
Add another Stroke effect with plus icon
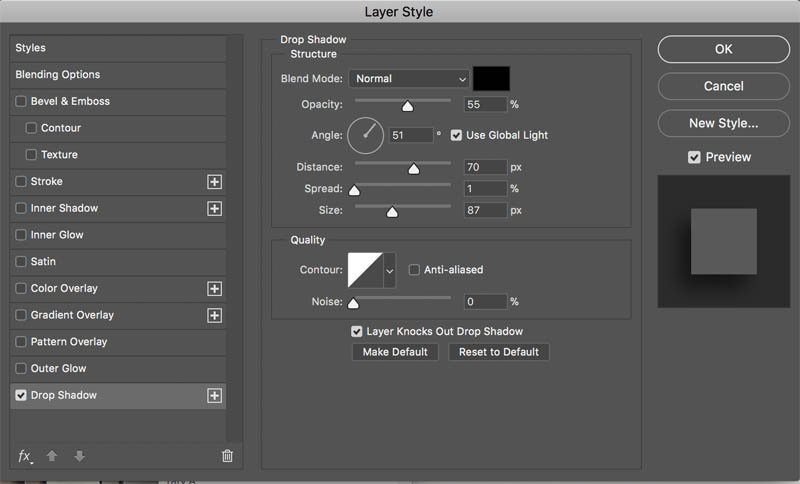(x=214, y=182)
